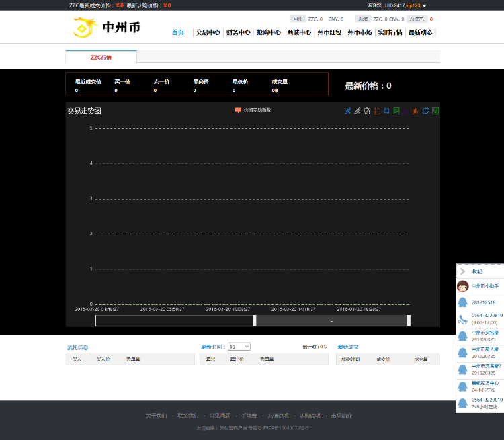
Task: Click the 成交价 column header
Action: tap(383, 359)
